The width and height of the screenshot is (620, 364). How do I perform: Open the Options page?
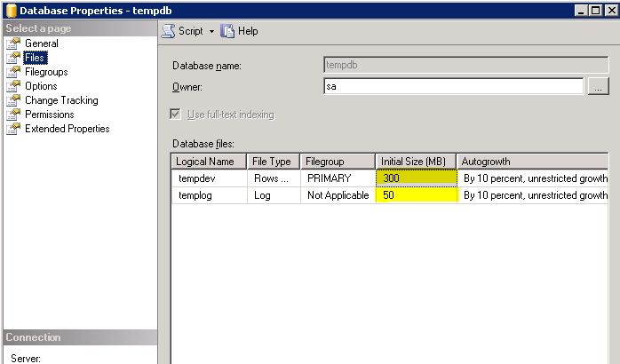41,86
